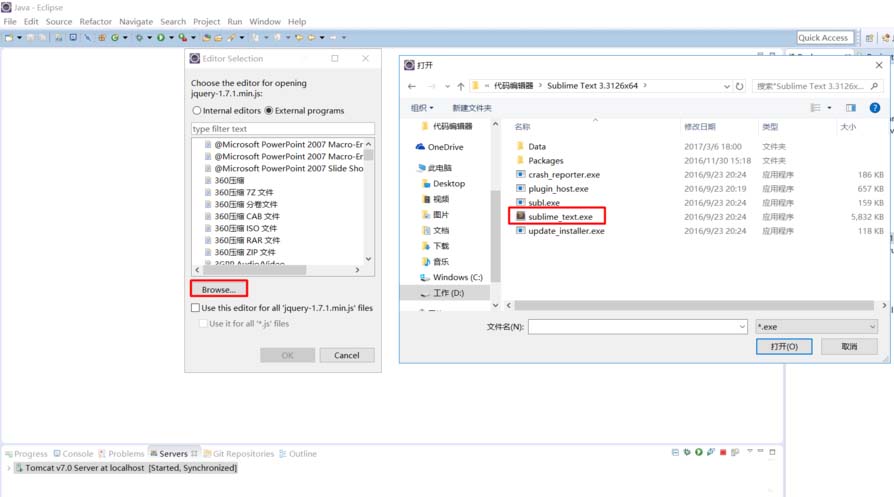Start the server with green play icon
The width and height of the screenshot is (894, 497).
pos(698,452)
